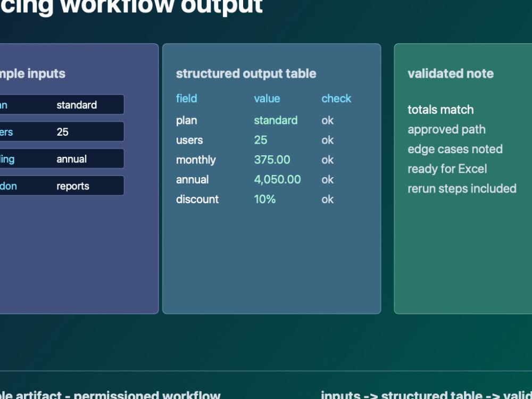The height and width of the screenshot is (399, 532).
Task: Select the green '25' value in output table
Action: (x=261, y=140)
